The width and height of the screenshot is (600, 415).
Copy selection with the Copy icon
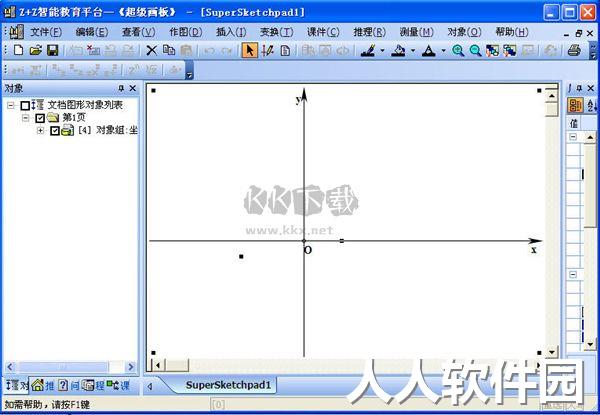coord(169,50)
